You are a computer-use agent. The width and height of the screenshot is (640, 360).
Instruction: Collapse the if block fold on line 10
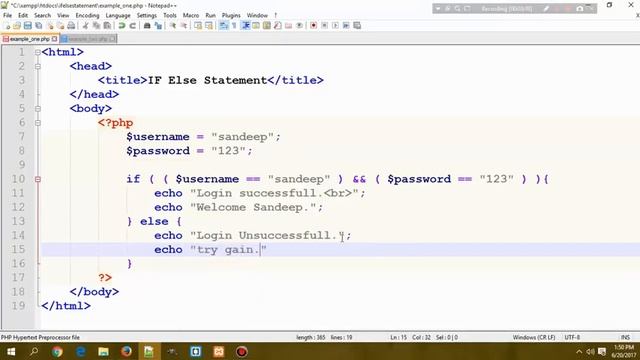point(38,179)
